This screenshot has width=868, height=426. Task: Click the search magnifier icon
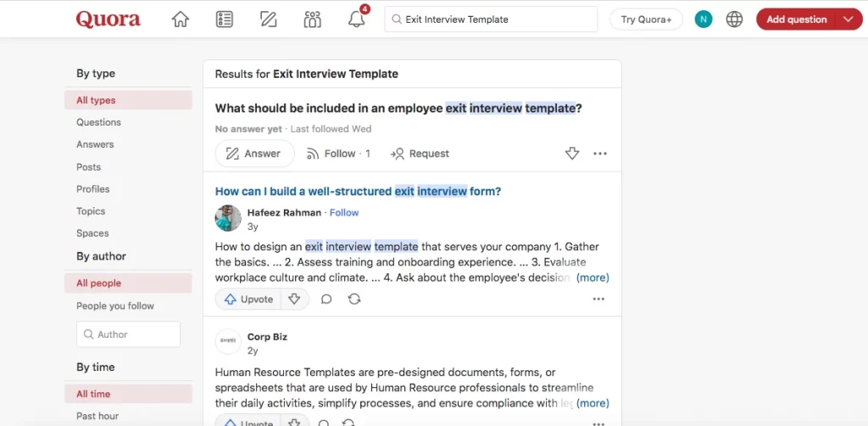(x=397, y=20)
